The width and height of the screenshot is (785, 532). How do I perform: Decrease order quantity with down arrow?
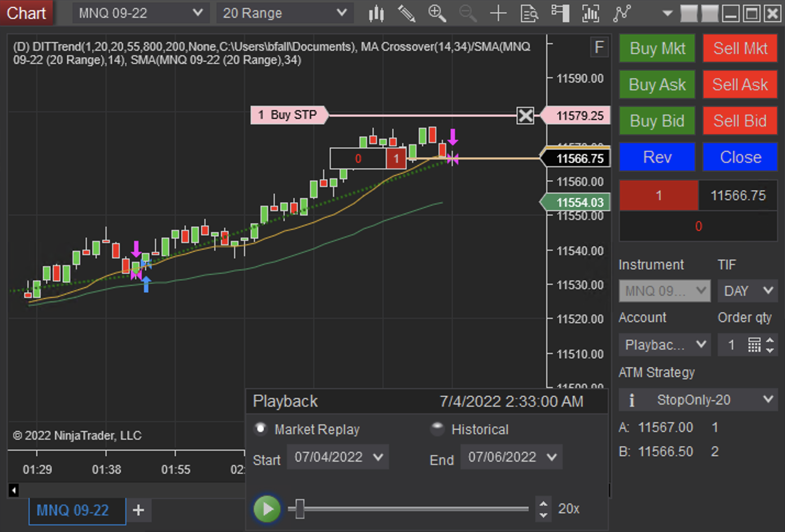pyautogui.click(x=770, y=350)
